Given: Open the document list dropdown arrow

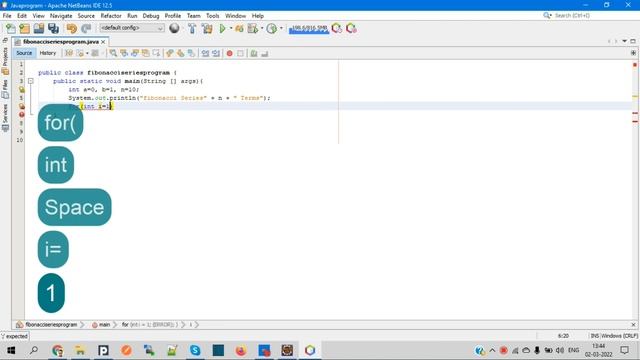Looking at the screenshot, I should [624, 41].
